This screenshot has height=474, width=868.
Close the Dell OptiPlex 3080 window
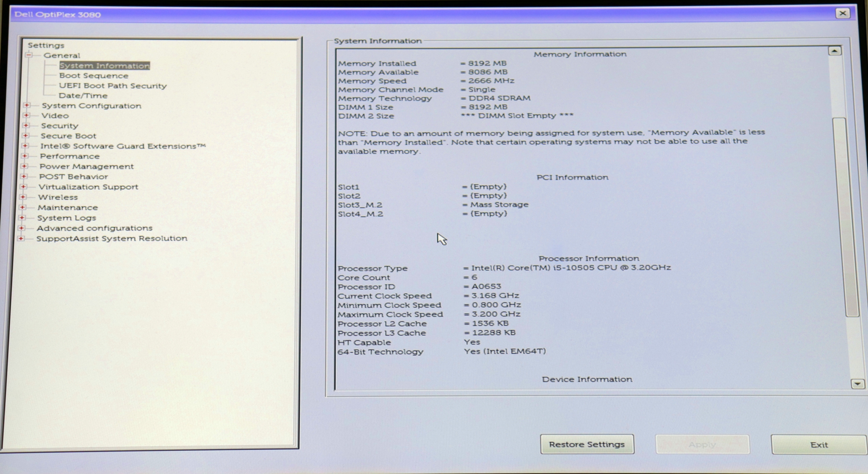[843, 13]
